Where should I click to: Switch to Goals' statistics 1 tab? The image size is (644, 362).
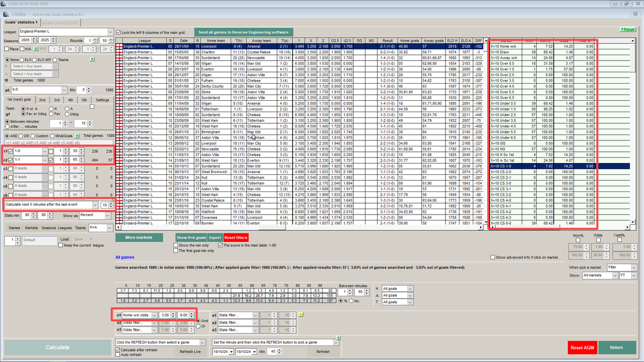tap(21, 22)
